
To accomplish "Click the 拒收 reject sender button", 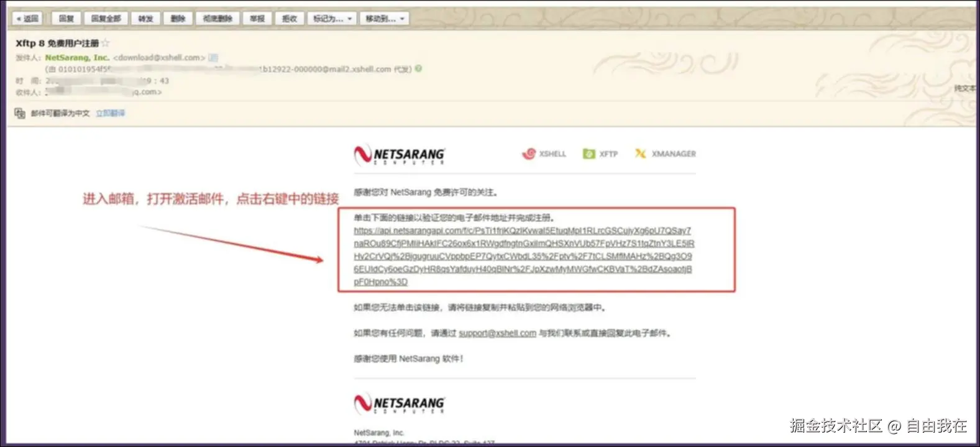I will (x=290, y=19).
